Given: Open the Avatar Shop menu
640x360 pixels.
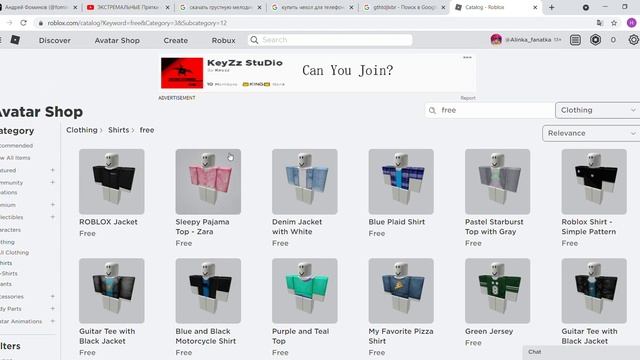Looking at the screenshot, I should 117,40.
